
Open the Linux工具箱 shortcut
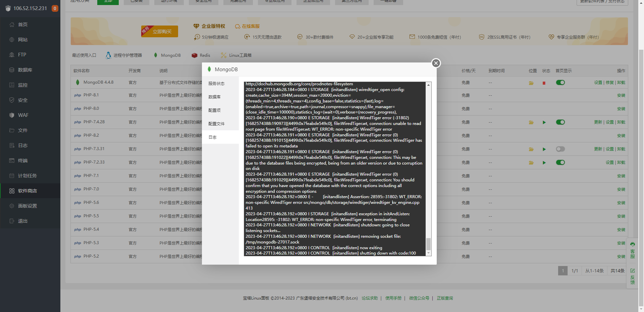[x=236, y=55]
